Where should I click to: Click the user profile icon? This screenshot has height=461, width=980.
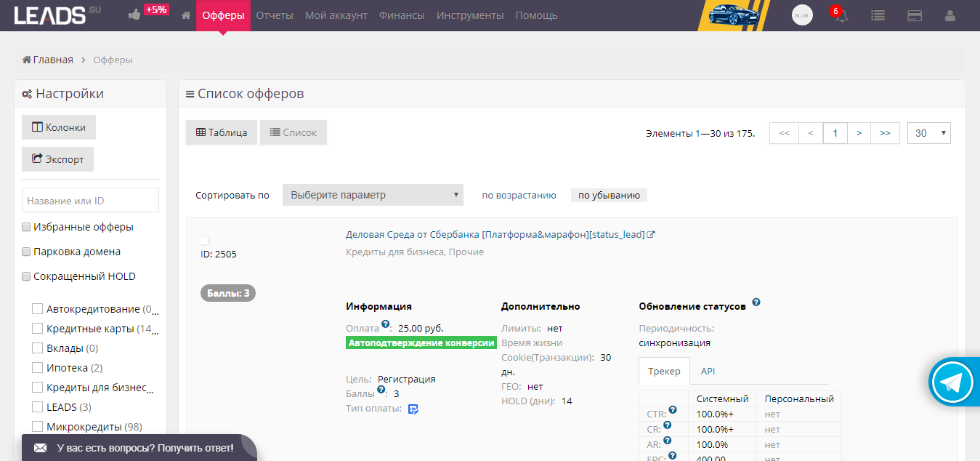(949, 15)
